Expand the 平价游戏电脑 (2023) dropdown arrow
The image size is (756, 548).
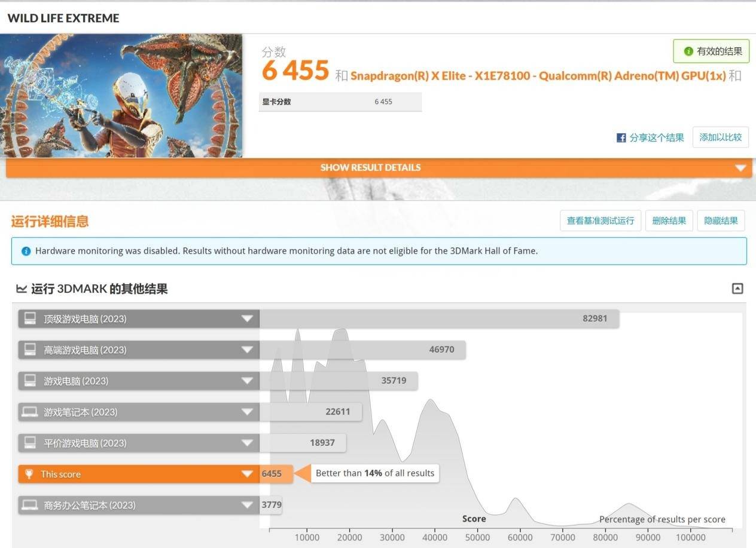(x=247, y=443)
